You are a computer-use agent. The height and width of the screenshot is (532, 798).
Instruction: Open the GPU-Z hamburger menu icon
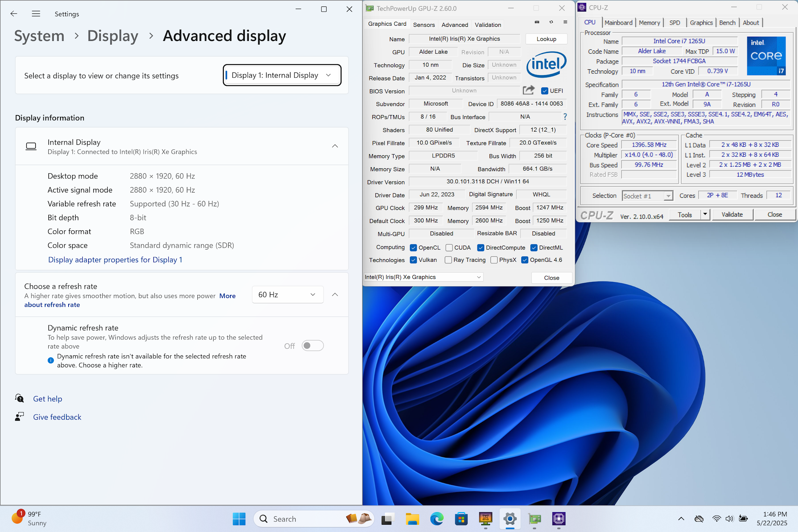[565, 22]
